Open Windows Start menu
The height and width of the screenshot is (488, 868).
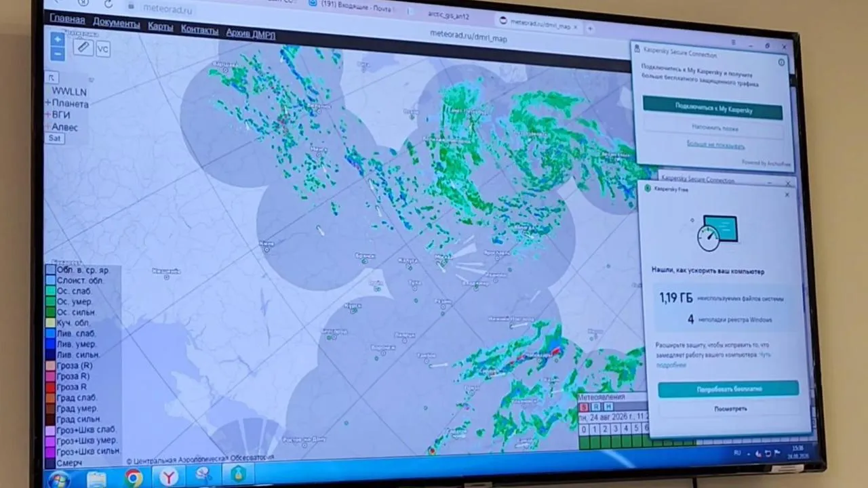coord(60,479)
